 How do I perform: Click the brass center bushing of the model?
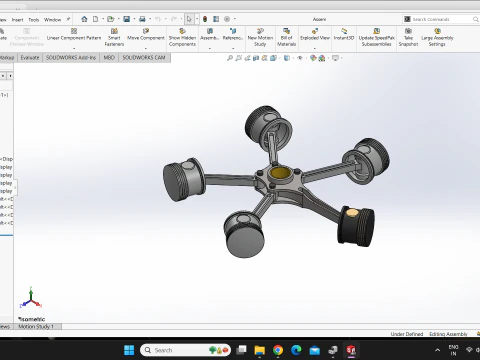(279, 173)
